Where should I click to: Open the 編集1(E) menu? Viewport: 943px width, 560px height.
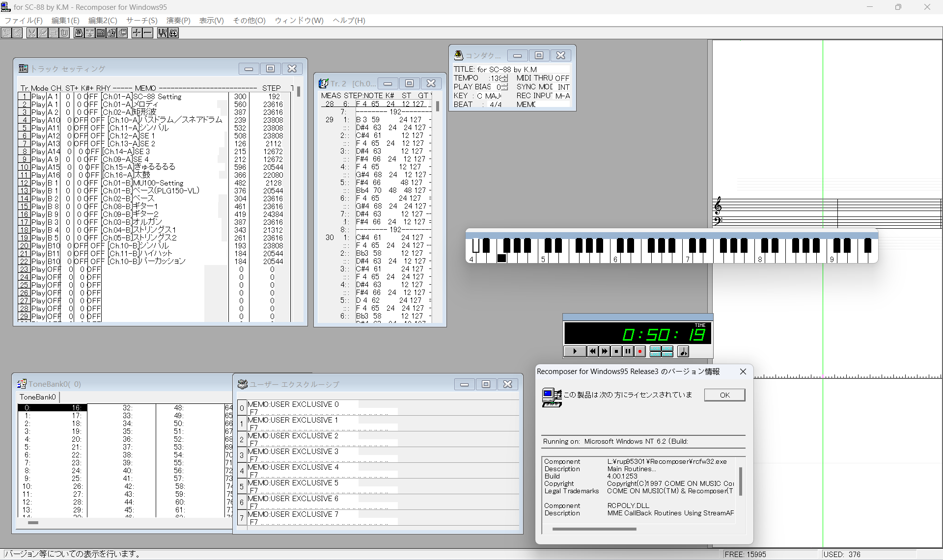[65, 20]
